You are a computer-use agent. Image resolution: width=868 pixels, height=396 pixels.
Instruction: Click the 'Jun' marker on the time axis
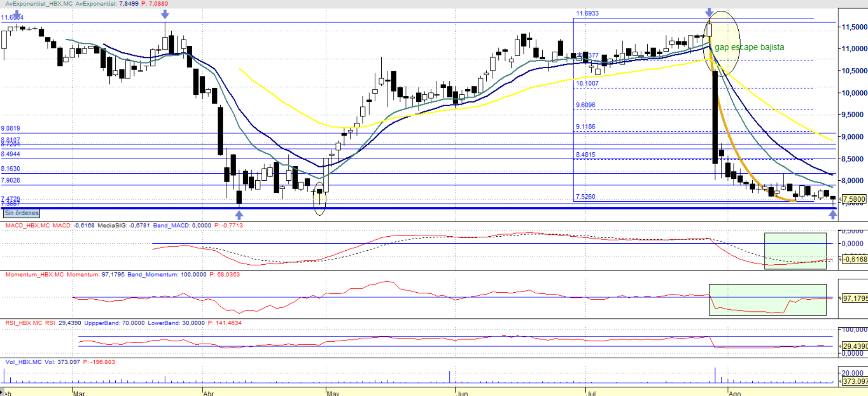(x=462, y=393)
